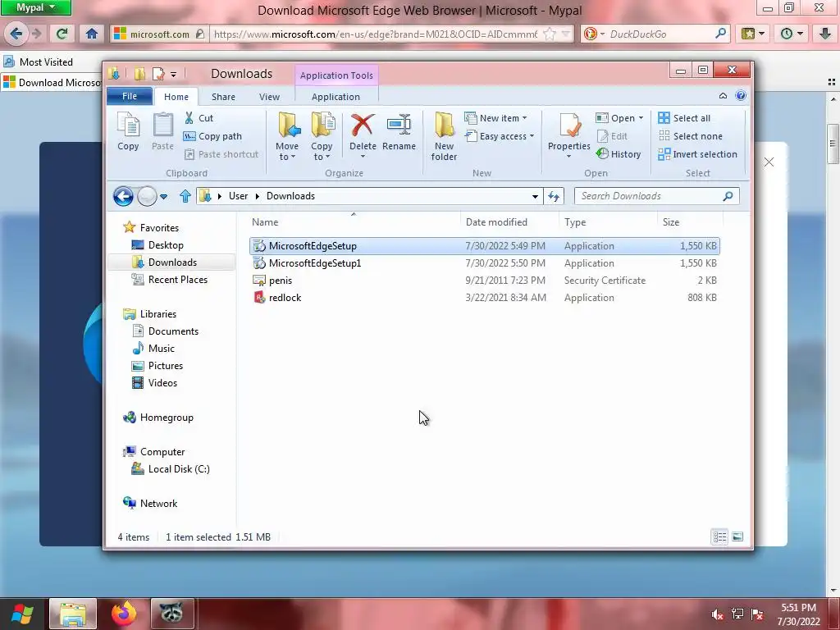Click the Mypal URL address field
This screenshot has width=840, height=630.
click(375, 34)
